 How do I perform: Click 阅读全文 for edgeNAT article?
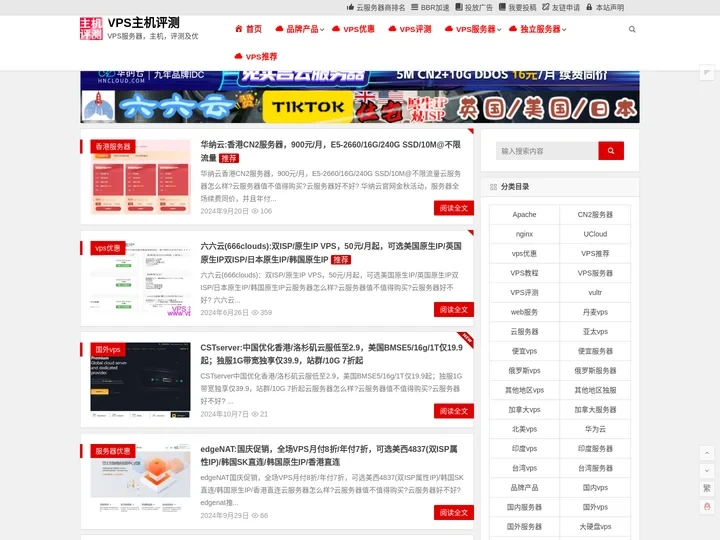(454, 512)
